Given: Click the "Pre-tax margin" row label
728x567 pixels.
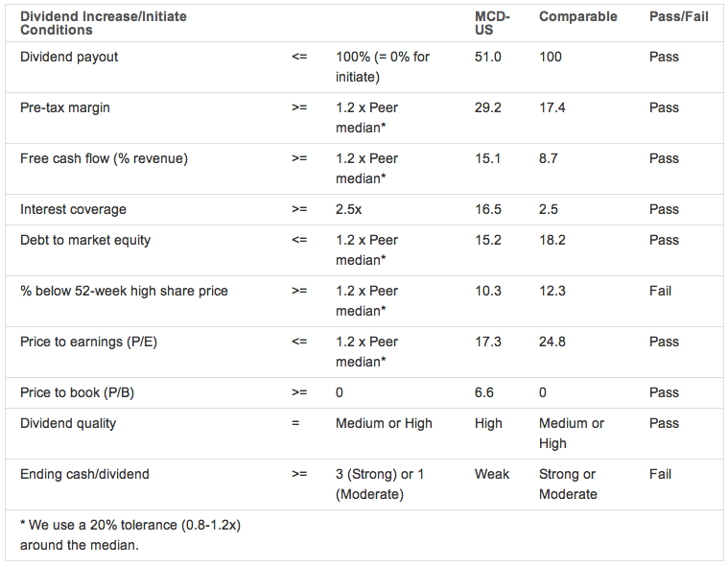Looking at the screenshot, I should pos(65,107).
